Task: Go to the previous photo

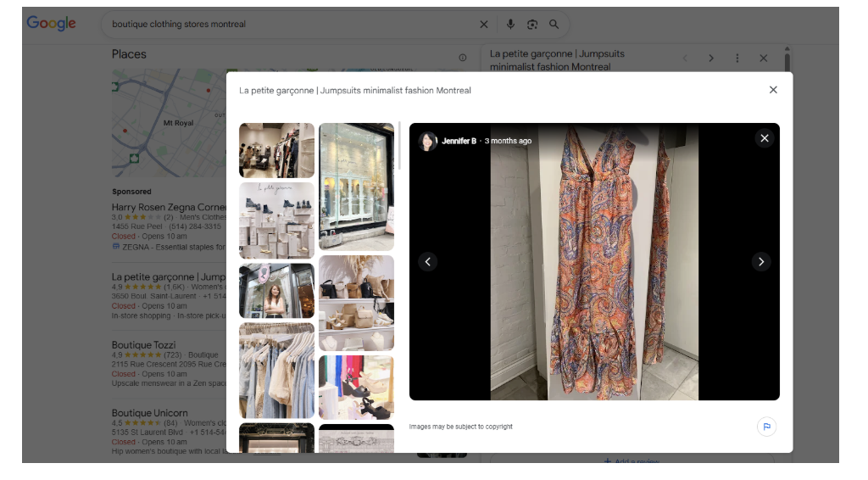Action: coord(427,261)
